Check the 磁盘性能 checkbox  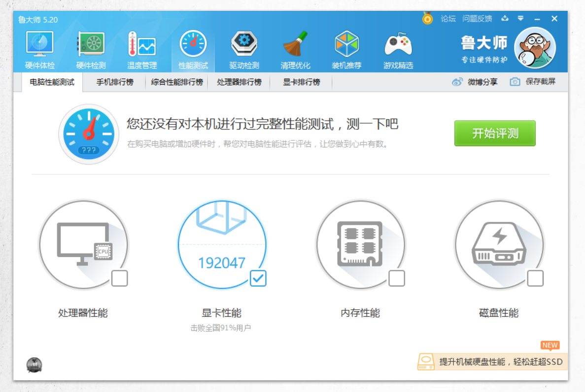click(535, 279)
